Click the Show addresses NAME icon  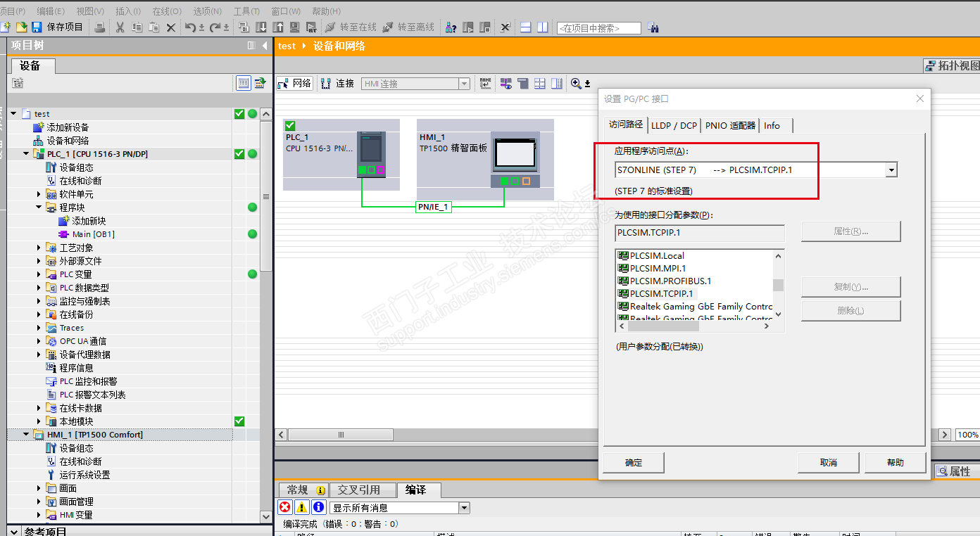pos(486,84)
